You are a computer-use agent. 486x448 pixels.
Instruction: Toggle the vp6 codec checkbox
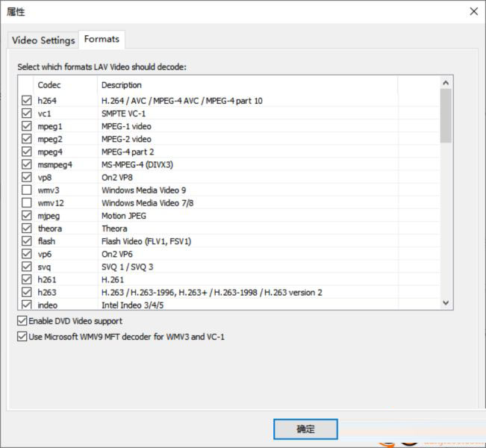tap(27, 254)
